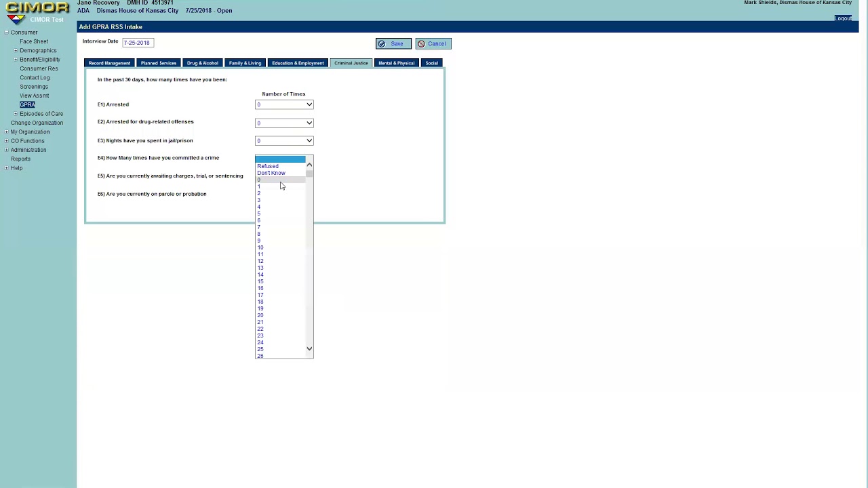Viewport: 868px width, 488px height.
Task: Open the E2 drug-related offenses dropdown
Action: point(284,123)
